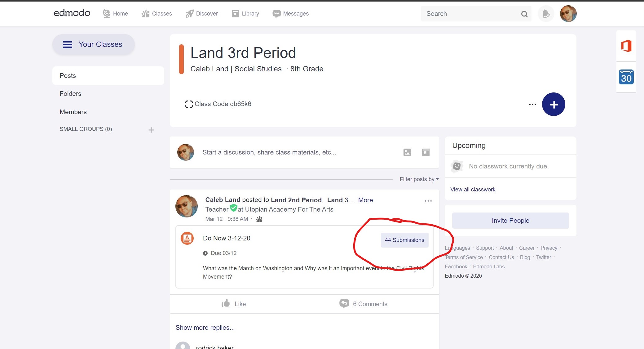Attach from library icon in post box
The image size is (644, 349).
[x=426, y=152]
